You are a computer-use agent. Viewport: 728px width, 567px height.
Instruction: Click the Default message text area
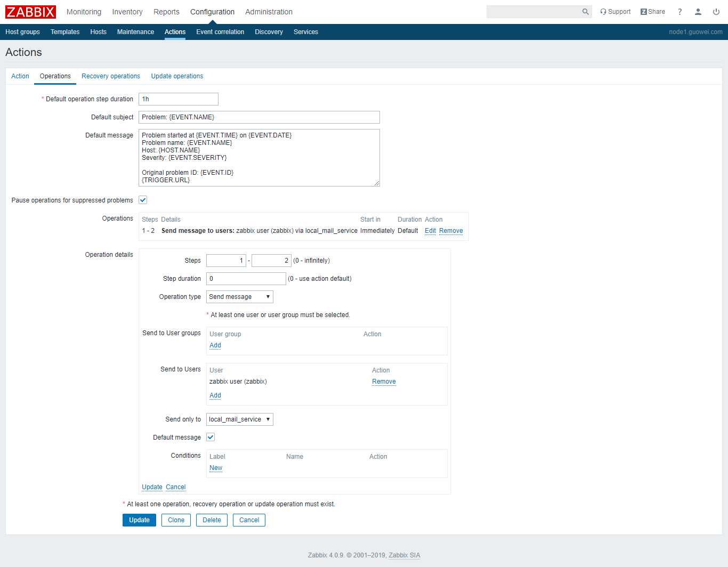[259, 158]
